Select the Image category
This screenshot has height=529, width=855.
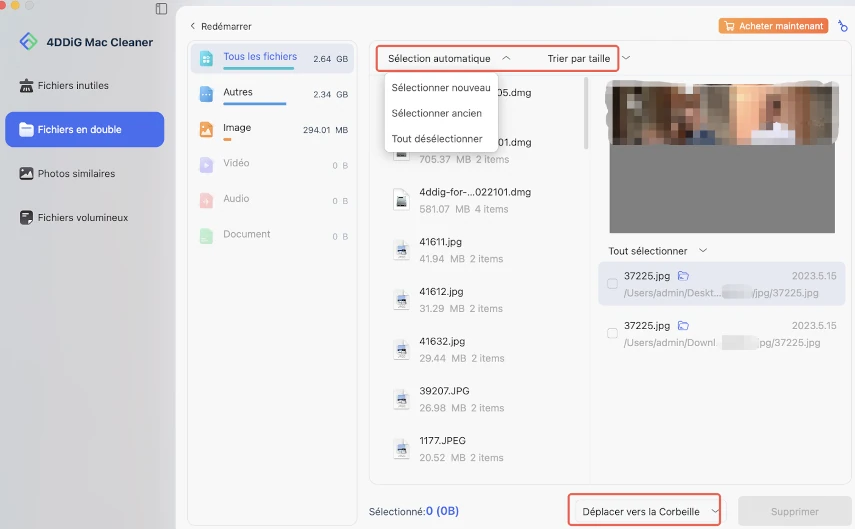coord(272,129)
